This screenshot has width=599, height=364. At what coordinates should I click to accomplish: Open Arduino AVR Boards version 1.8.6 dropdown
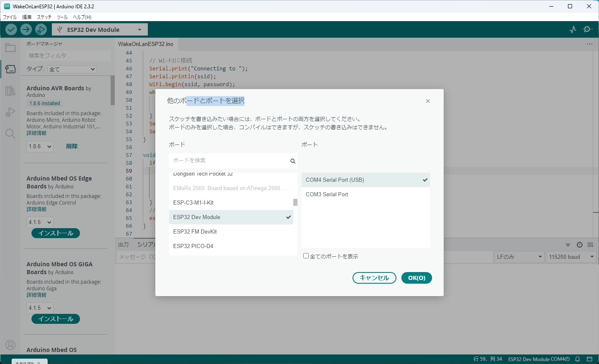(x=40, y=146)
